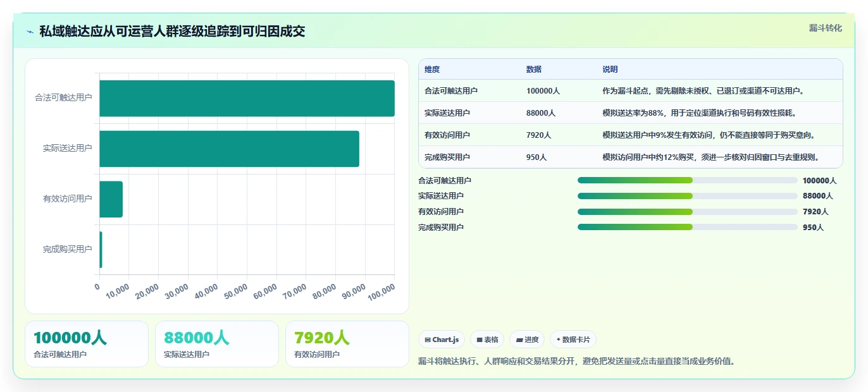Click the progress value 950人
This screenshot has width=868, height=392.
tap(813, 228)
